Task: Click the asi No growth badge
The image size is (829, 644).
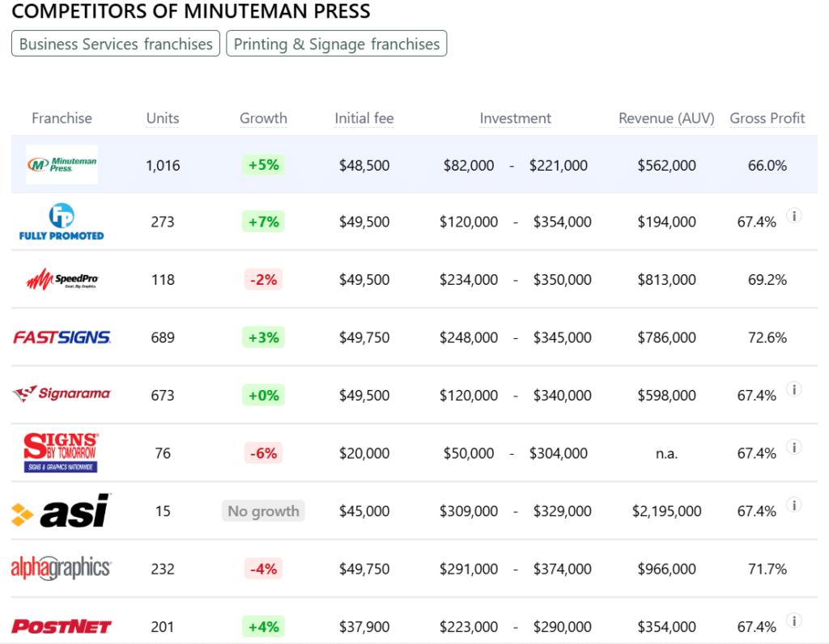Action: 263,511
